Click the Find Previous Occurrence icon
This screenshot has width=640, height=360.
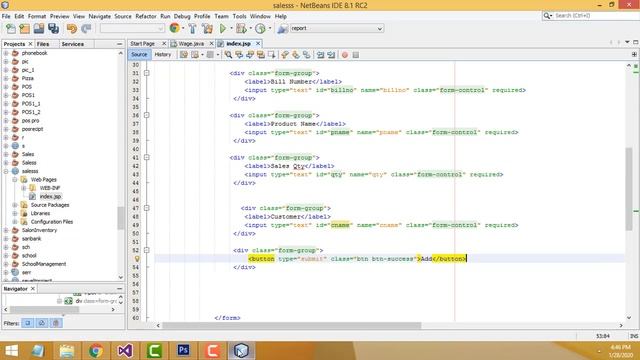pyautogui.click(x=239, y=55)
